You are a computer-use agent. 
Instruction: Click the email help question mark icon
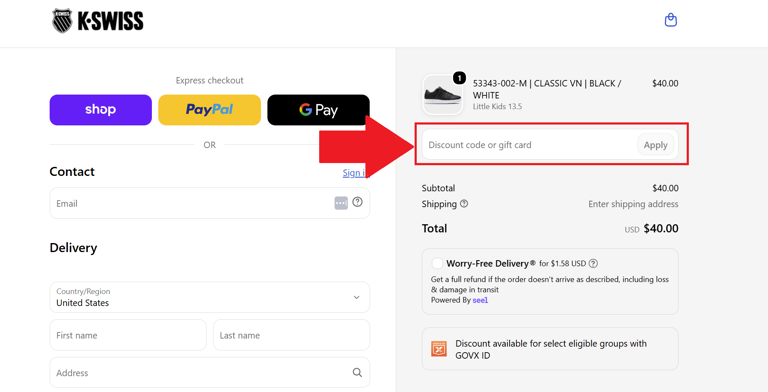pyautogui.click(x=358, y=202)
